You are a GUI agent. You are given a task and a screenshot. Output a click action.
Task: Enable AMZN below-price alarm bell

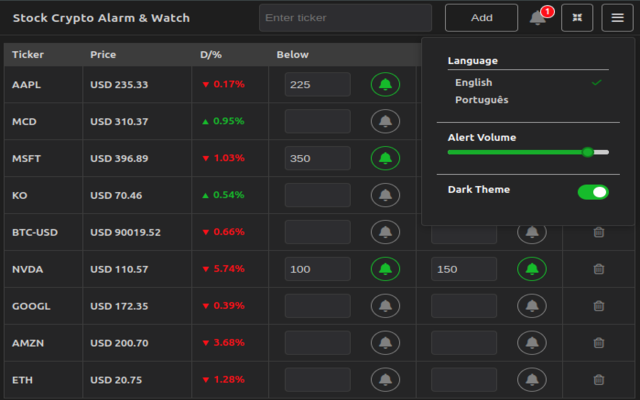[385, 343]
